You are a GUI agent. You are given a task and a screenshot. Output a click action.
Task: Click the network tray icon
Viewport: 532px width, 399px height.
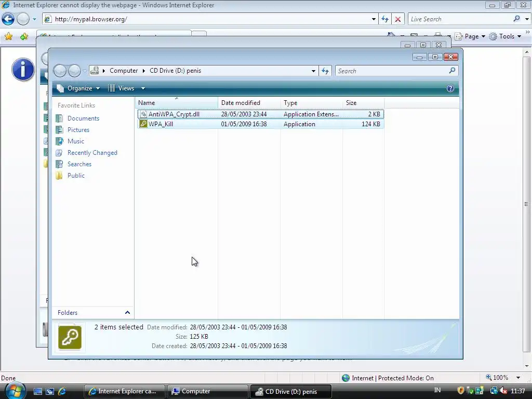[494, 391]
